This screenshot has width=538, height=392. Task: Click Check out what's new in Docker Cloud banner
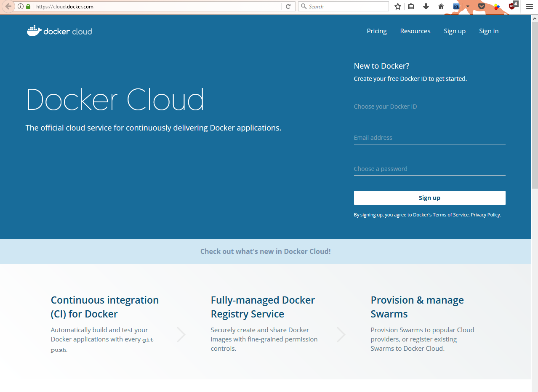click(x=265, y=251)
